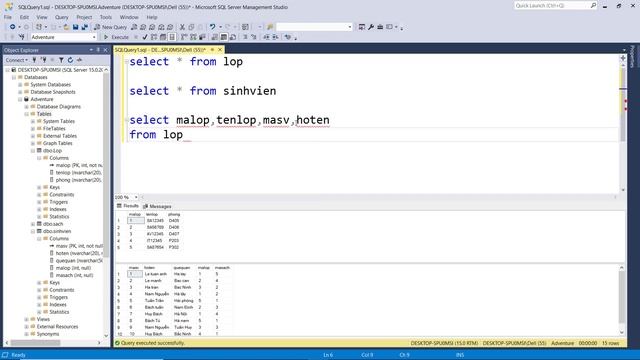Toggle the Object Explorer pin icon
Viewport: 640px width, 360px height.
click(x=98, y=50)
